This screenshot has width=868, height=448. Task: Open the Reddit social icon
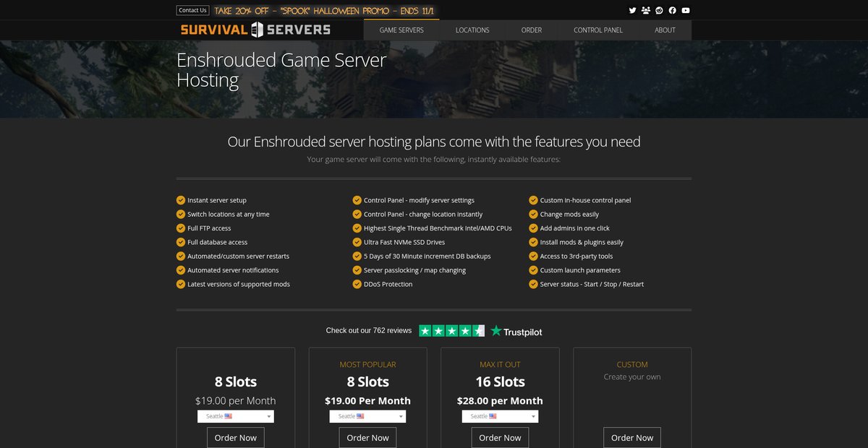pos(659,10)
